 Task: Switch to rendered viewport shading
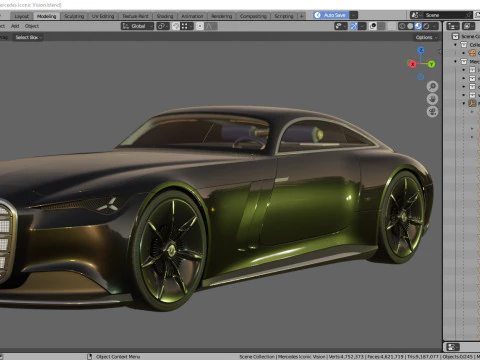coord(426,26)
